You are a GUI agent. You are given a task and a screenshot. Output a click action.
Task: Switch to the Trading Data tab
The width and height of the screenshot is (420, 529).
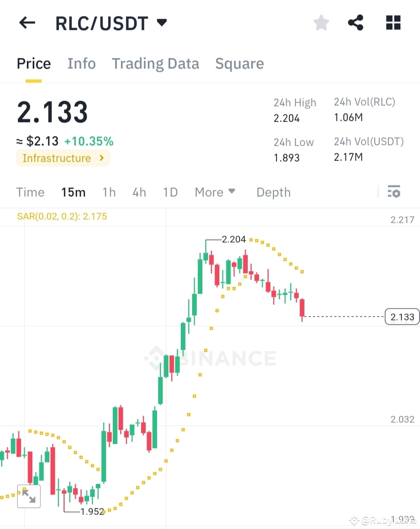point(156,63)
